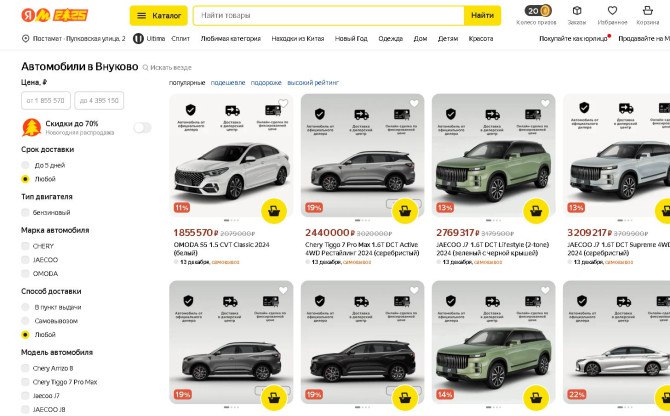Image resolution: width=670 pixels, height=416 pixels.
Task: Check the бензиновый engine type filter
Action: 26,212
